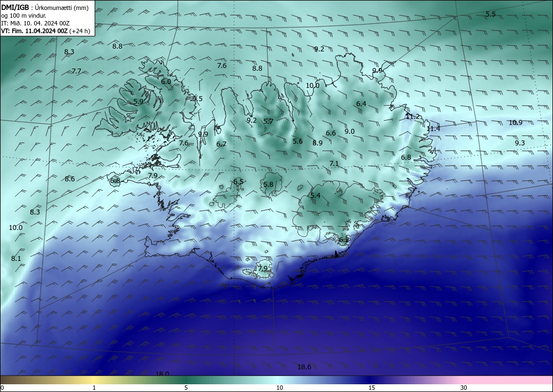
Task: Click the '1' label on the colour scale
Action: tap(94, 388)
